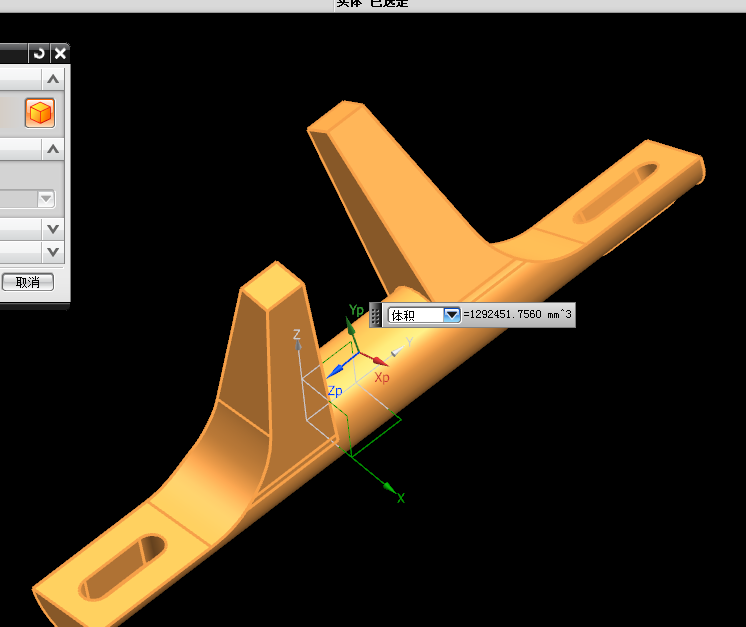Close the measurement dialog panel
This screenshot has width=746, height=627.
tap(60, 54)
